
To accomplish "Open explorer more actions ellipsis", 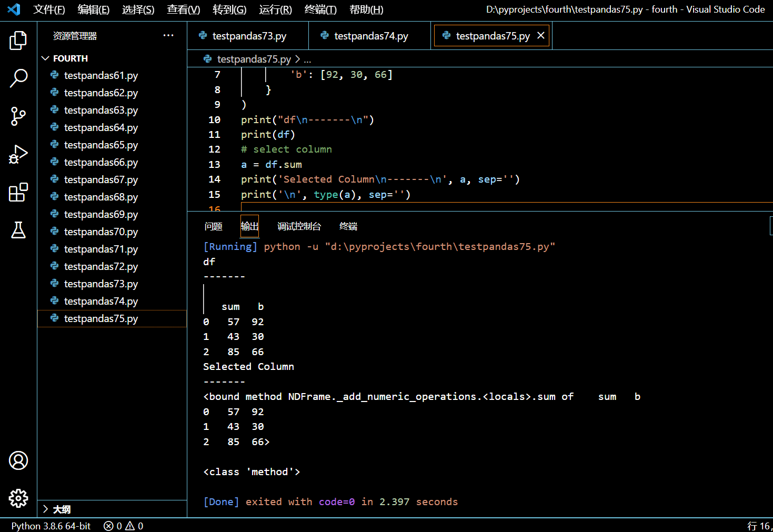I will [168, 35].
